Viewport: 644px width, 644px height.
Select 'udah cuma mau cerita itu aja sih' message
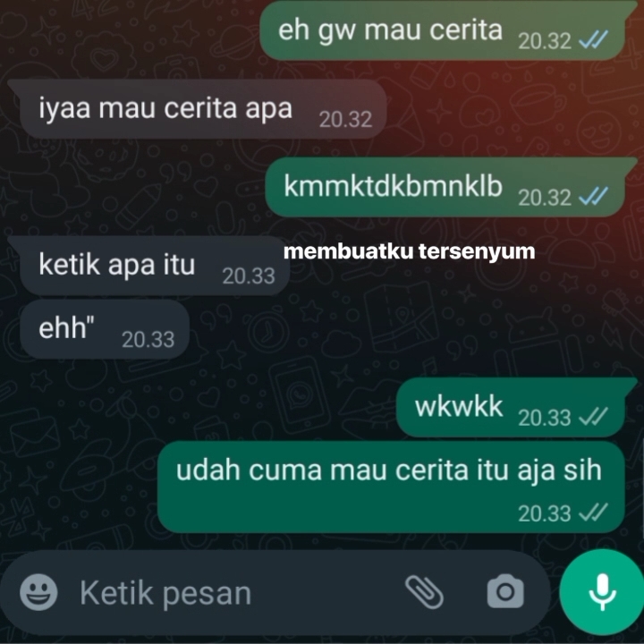[391, 487]
